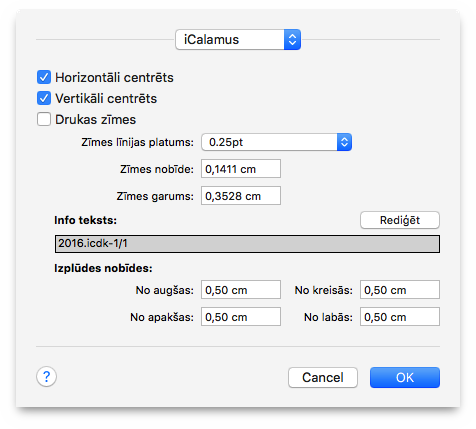Select the Zīmes garums input field
Viewport: 476px width, 429px height.
[x=241, y=196]
